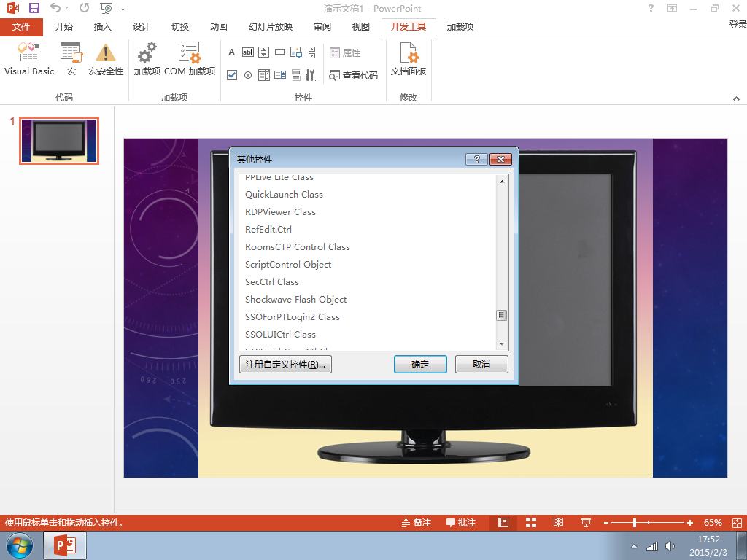Open Ribbon Display Options
The height and width of the screenshot is (560, 747).
[672, 8]
